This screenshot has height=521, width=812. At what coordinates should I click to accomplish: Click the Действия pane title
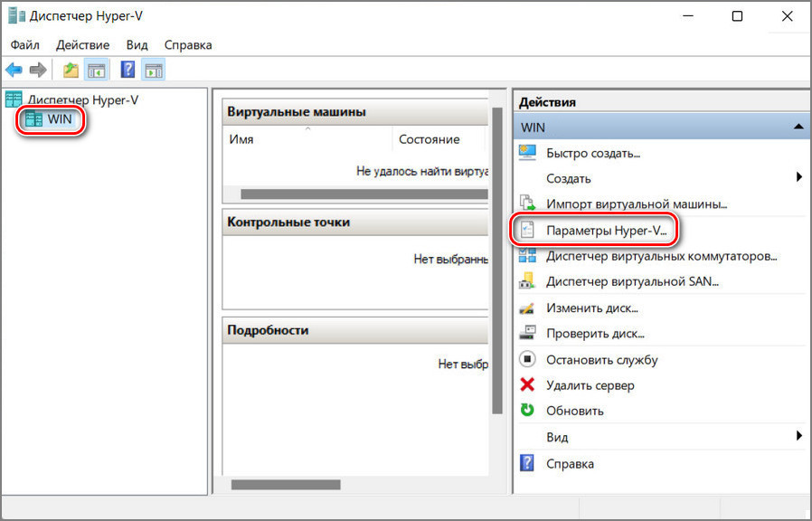[547, 102]
